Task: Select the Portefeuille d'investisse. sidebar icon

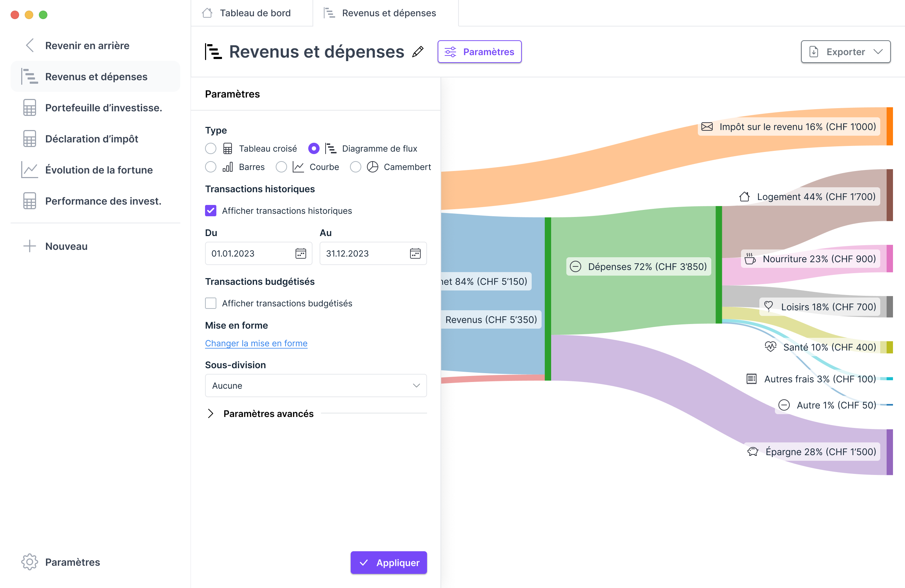Action: [x=30, y=107]
